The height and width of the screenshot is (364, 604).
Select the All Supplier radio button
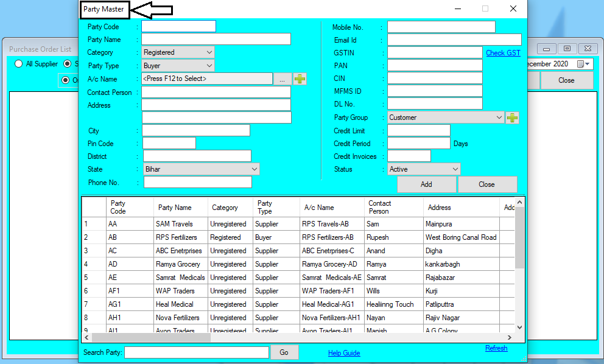(19, 63)
